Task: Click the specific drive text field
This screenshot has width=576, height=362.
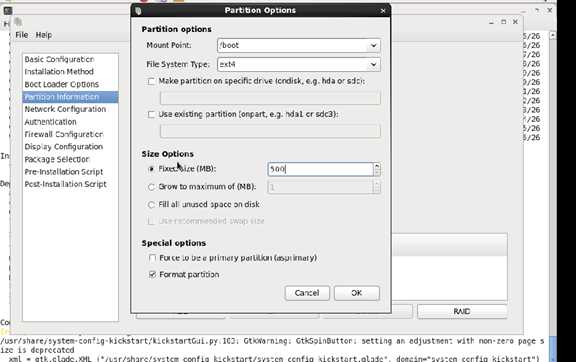Action: pyautogui.click(x=270, y=98)
